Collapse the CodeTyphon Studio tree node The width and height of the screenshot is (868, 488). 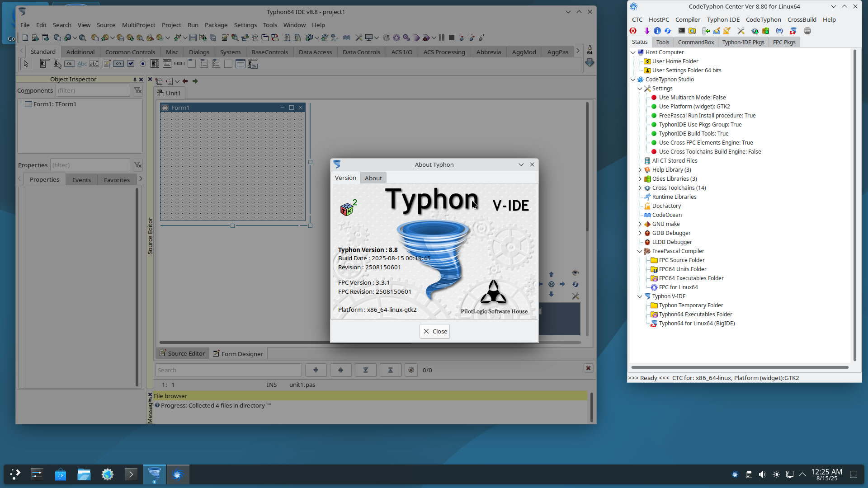tap(633, 80)
